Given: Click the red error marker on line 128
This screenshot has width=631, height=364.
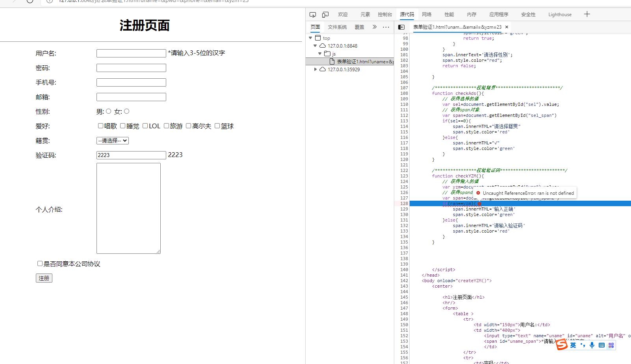Looking at the screenshot, I should click(479, 204).
